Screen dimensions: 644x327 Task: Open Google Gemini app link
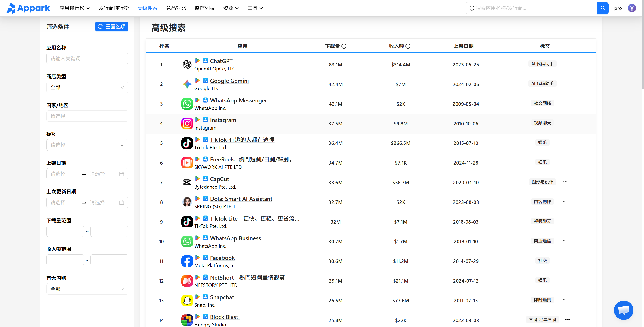(229, 81)
